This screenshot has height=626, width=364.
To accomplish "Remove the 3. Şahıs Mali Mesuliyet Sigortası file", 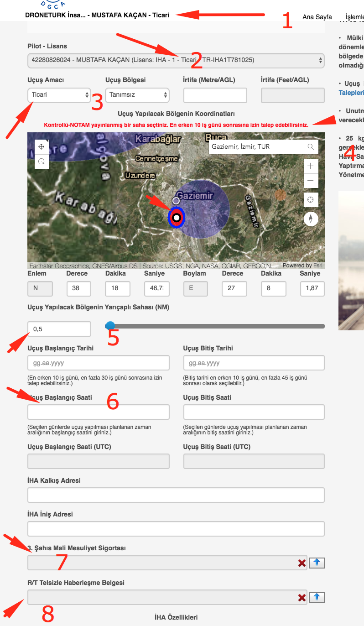I will [302, 563].
